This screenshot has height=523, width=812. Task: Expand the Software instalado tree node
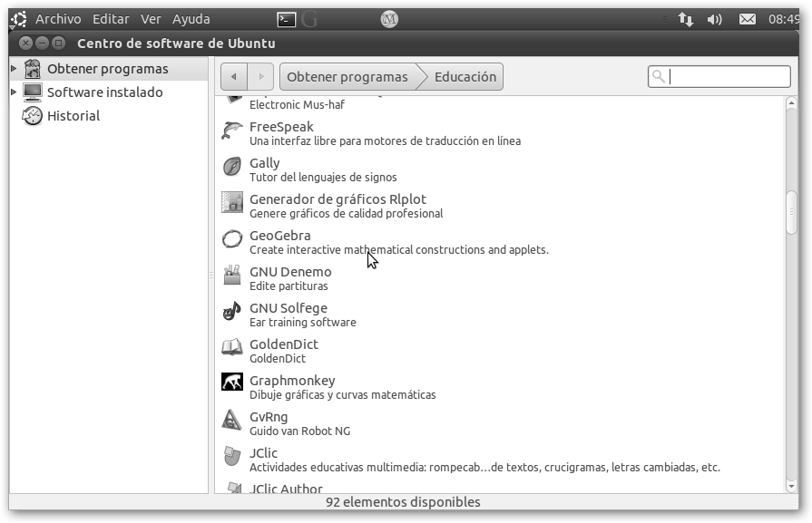14,92
